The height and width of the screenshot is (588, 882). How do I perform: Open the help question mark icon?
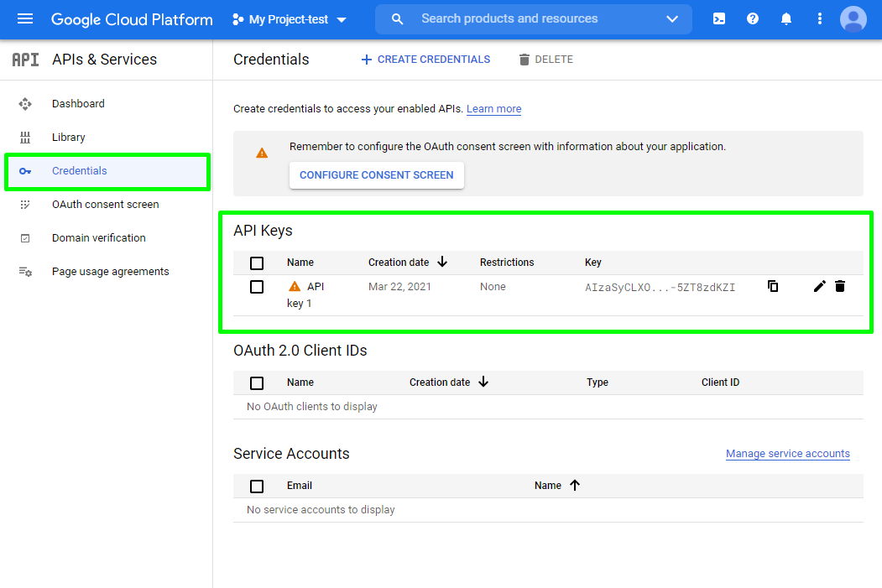point(753,19)
